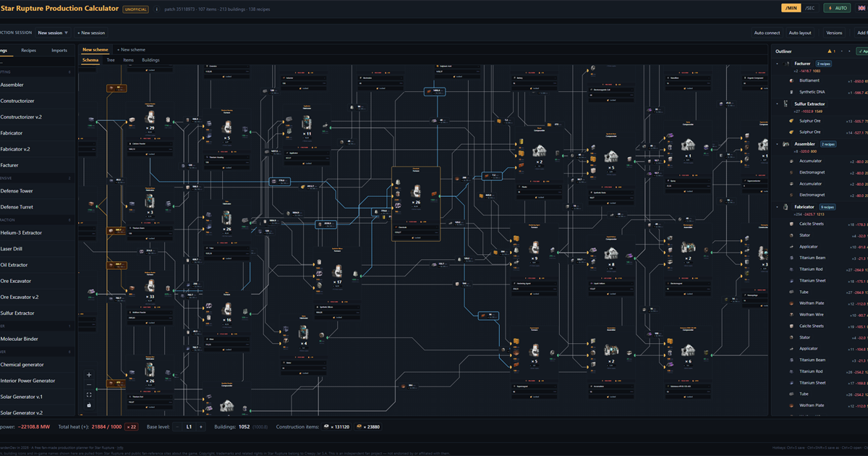
Task: Click the total heat ×22 badge
Action: click(132, 427)
